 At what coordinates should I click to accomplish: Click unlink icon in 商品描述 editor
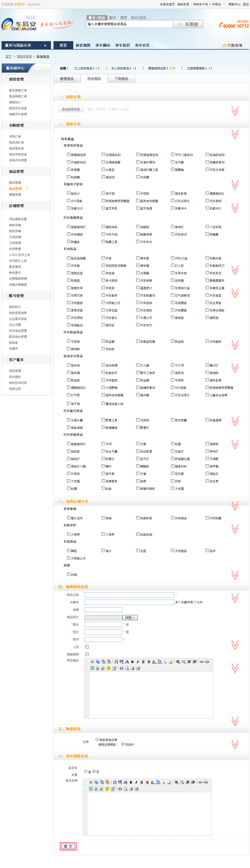tap(207, 662)
